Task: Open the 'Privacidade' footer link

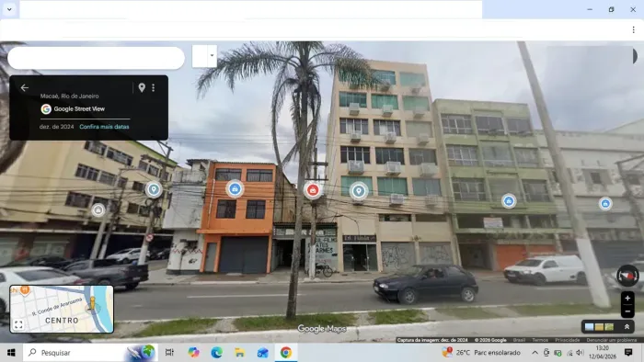Action: tap(568, 340)
